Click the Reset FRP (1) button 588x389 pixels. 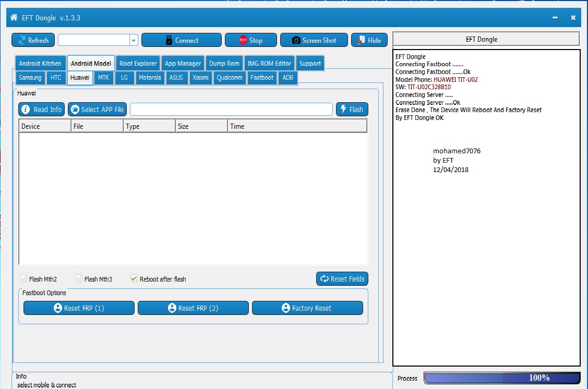pyautogui.click(x=79, y=308)
